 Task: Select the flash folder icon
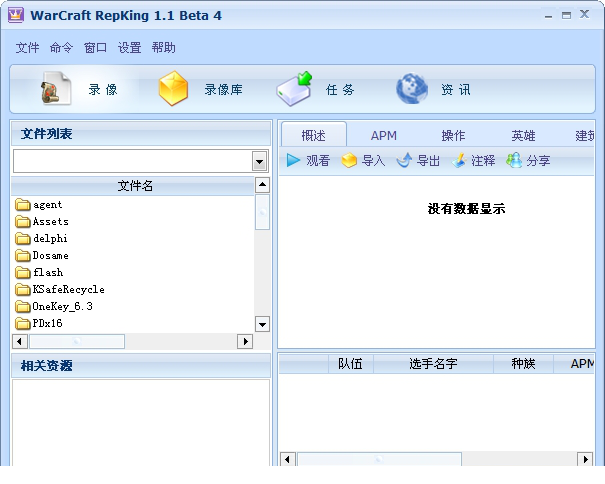(x=23, y=272)
